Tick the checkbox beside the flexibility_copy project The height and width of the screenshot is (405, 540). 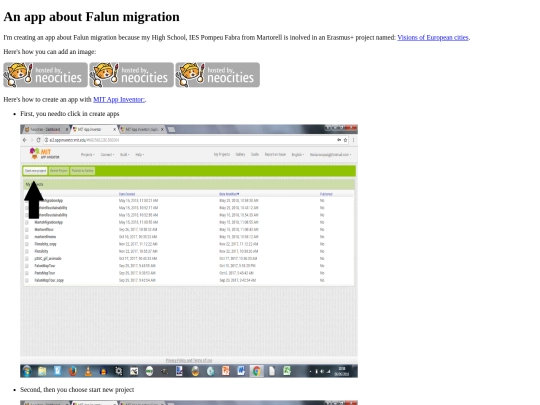tap(27, 244)
